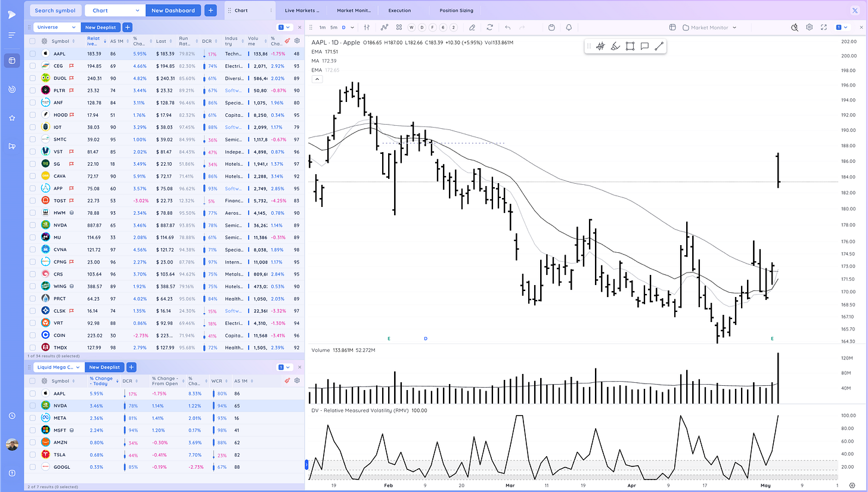Image resolution: width=868 pixels, height=492 pixels.
Task: Click the Search symbol field
Action: 55,10
